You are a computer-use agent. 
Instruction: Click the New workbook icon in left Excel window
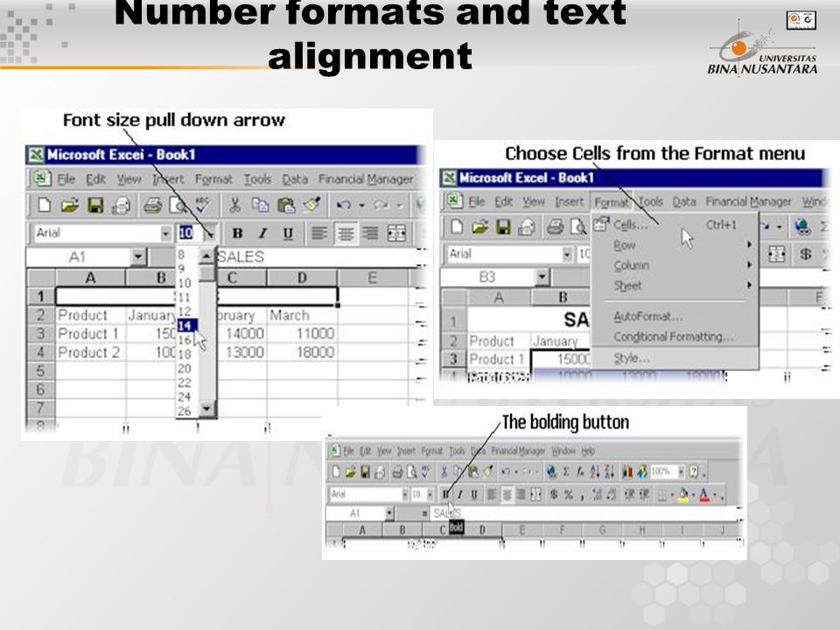coord(44,205)
